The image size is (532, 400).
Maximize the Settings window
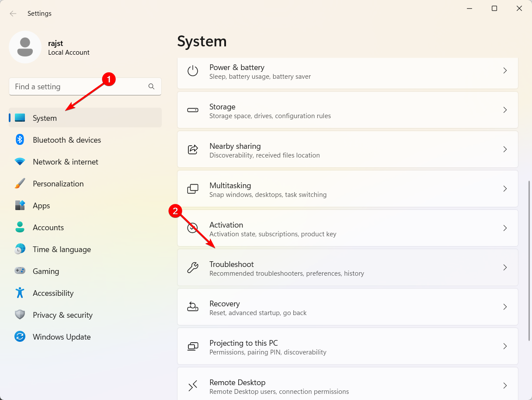(494, 8)
